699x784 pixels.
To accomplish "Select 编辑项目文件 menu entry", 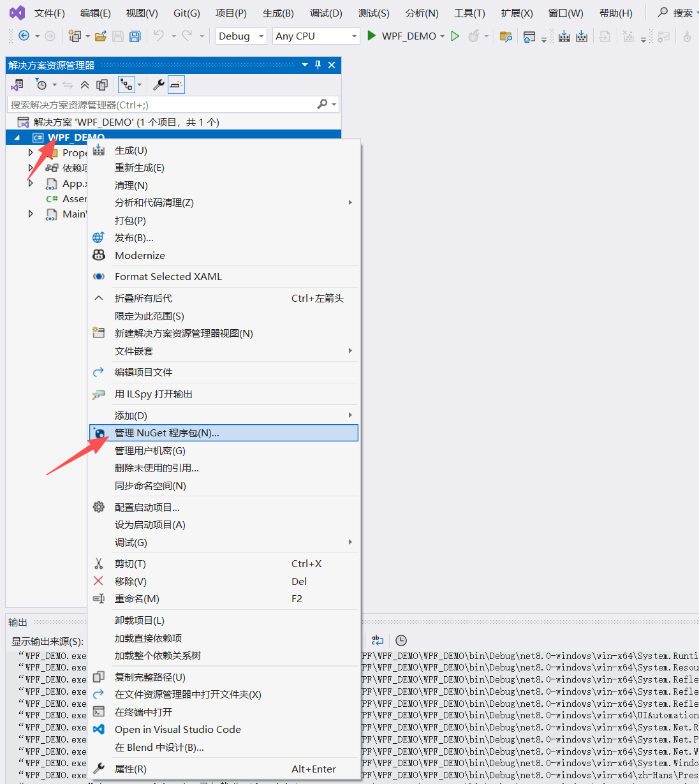I will (x=224, y=373).
